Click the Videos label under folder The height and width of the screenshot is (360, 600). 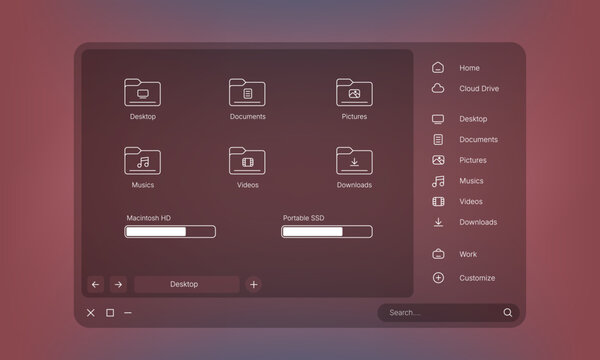click(x=248, y=185)
